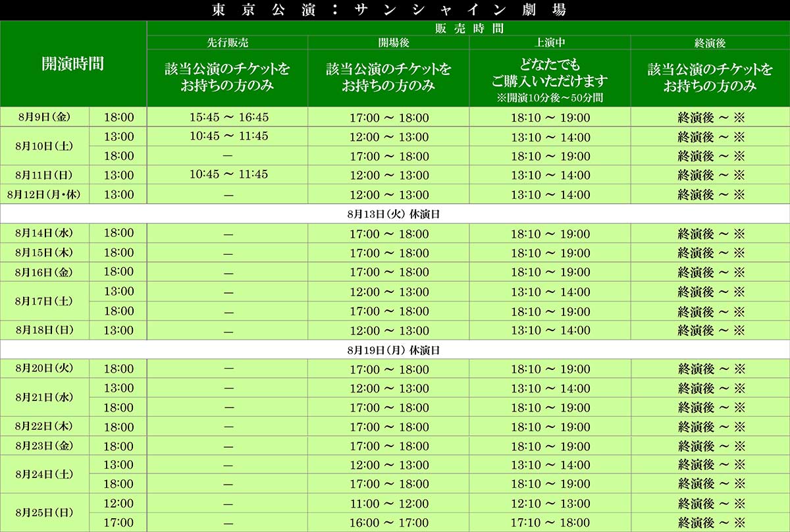Click the 8月25日(日) date cell

pyautogui.click(x=44, y=513)
